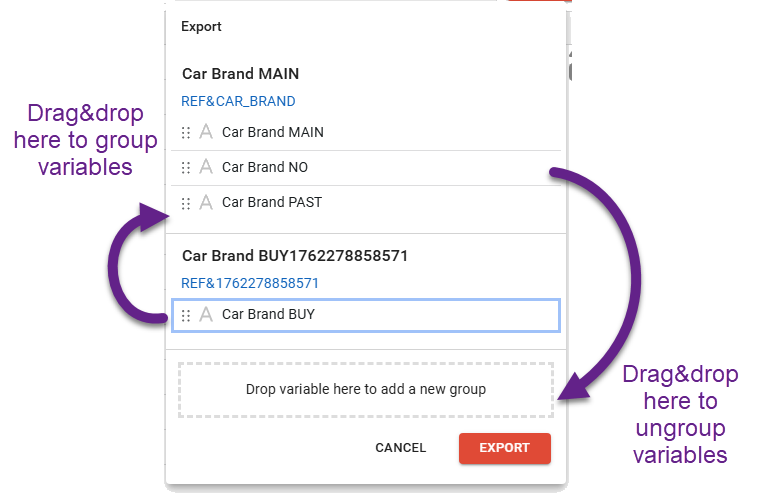Viewport: 759px width, 495px height.
Task: Open the REF&1762278858571 reference link
Action: click(x=250, y=283)
